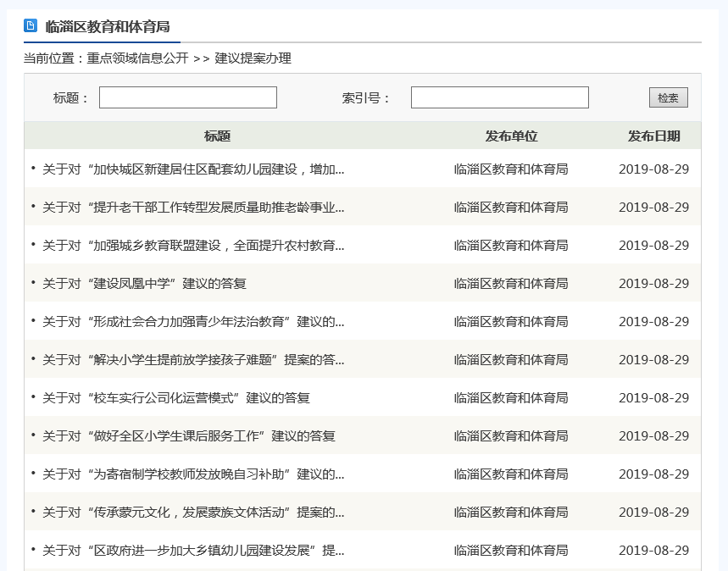Image resolution: width=728 pixels, height=571 pixels.
Task: Open the 为寄宿制学校教师发放晚自习补助 reply
Action: [193, 474]
